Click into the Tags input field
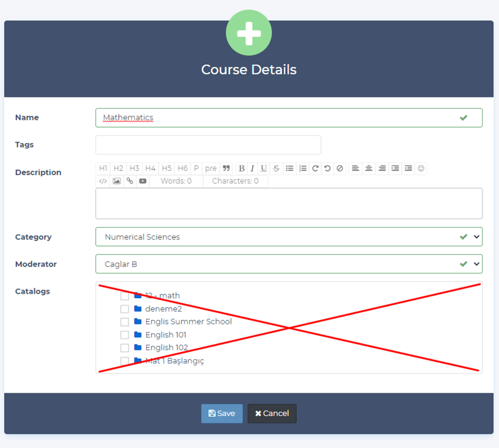Image resolution: width=499 pixels, height=448 pixels. pyautogui.click(x=208, y=145)
